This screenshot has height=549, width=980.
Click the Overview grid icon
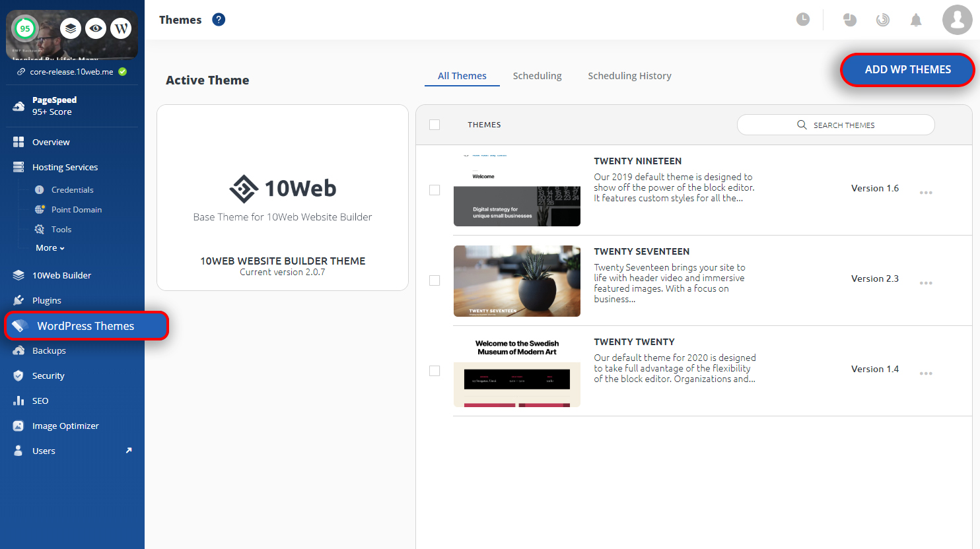(18, 142)
